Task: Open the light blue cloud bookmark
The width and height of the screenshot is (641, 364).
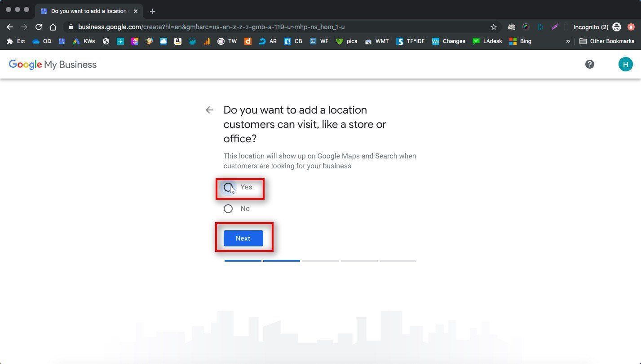Action: tap(164, 41)
